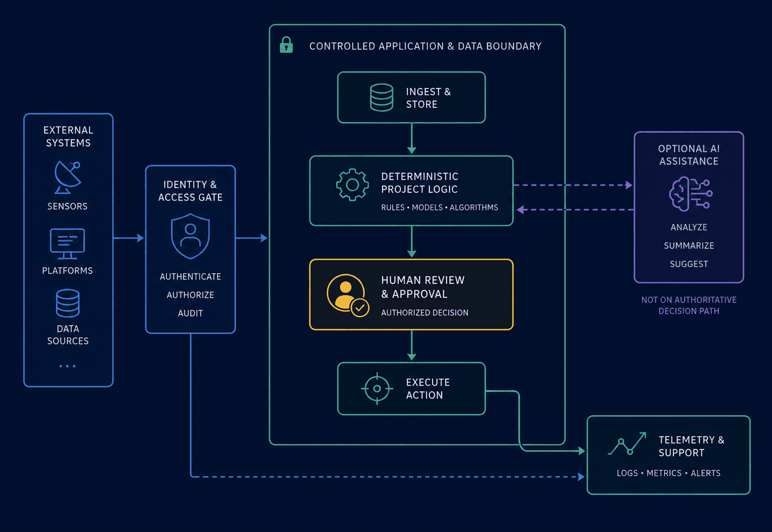Screen dimensions: 772x532
Task: Select the Identity & Access Gate title
Action: click(x=190, y=191)
